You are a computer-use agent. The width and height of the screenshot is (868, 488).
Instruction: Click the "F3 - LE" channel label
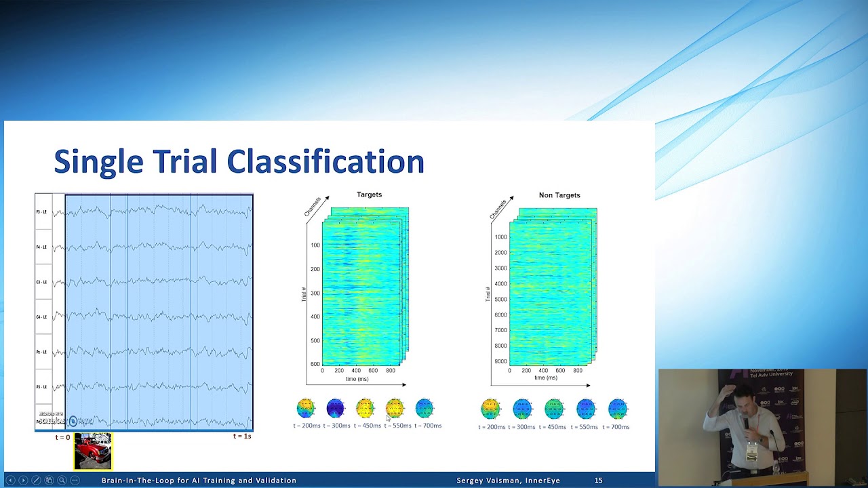tap(41, 212)
